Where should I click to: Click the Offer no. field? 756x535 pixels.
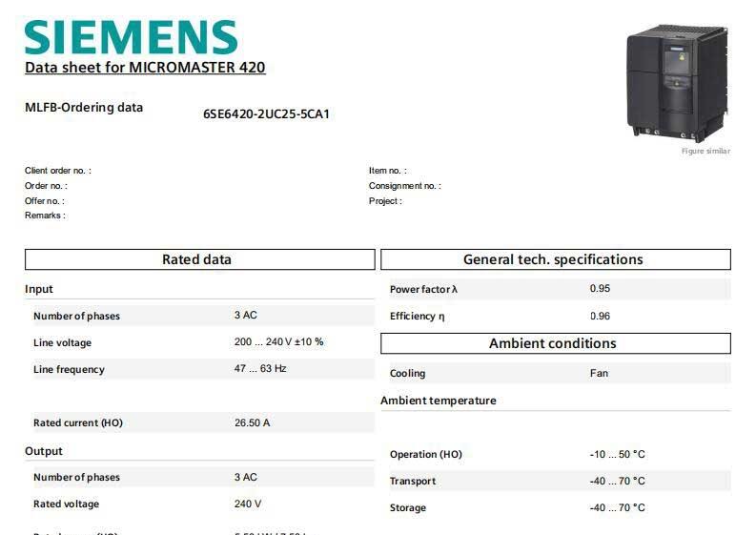pyautogui.click(x=45, y=201)
